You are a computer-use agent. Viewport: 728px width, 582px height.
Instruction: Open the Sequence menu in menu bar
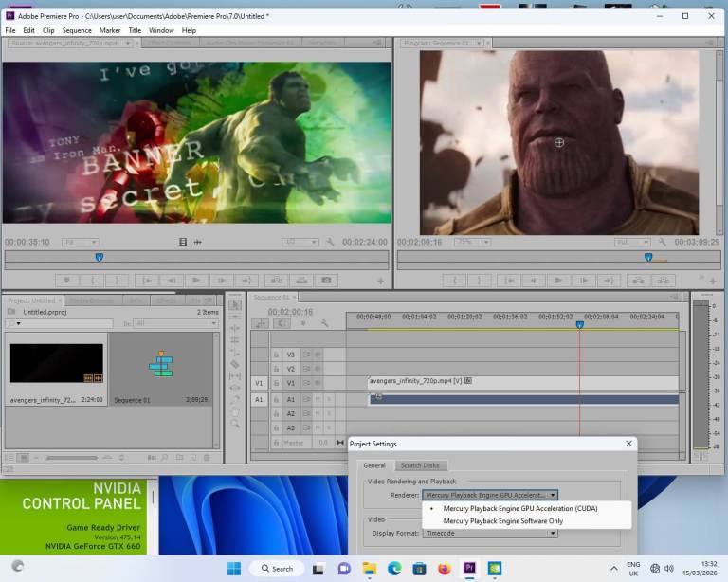pyautogui.click(x=77, y=30)
